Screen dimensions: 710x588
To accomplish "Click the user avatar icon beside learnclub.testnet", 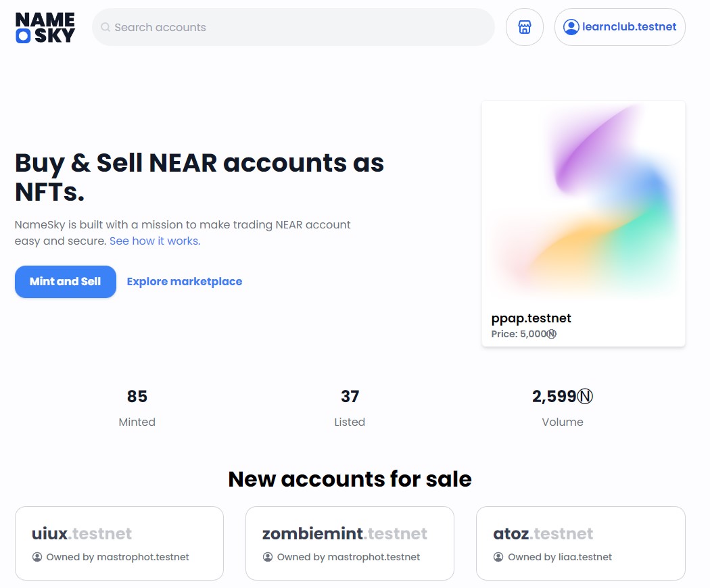I will pyautogui.click(x=571, y=27).
